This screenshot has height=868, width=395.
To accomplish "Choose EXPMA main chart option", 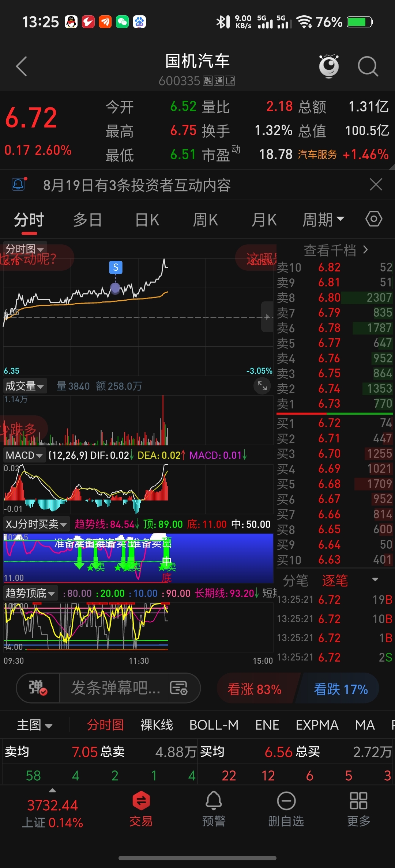I will [317, 725].
